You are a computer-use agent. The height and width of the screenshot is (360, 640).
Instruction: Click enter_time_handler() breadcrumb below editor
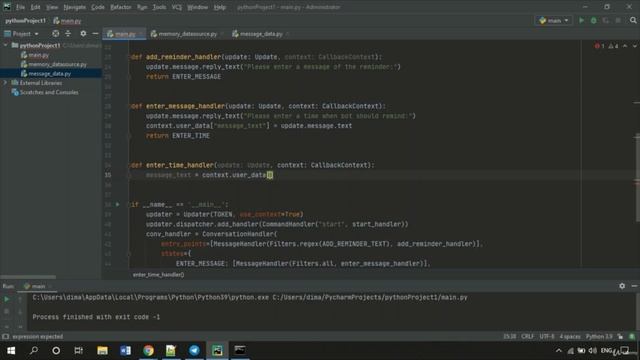click(x=158, y=275)
